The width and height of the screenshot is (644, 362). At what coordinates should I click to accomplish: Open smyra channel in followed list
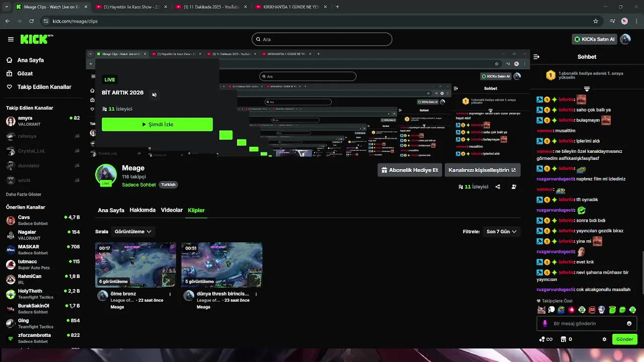tap(43, 121)
